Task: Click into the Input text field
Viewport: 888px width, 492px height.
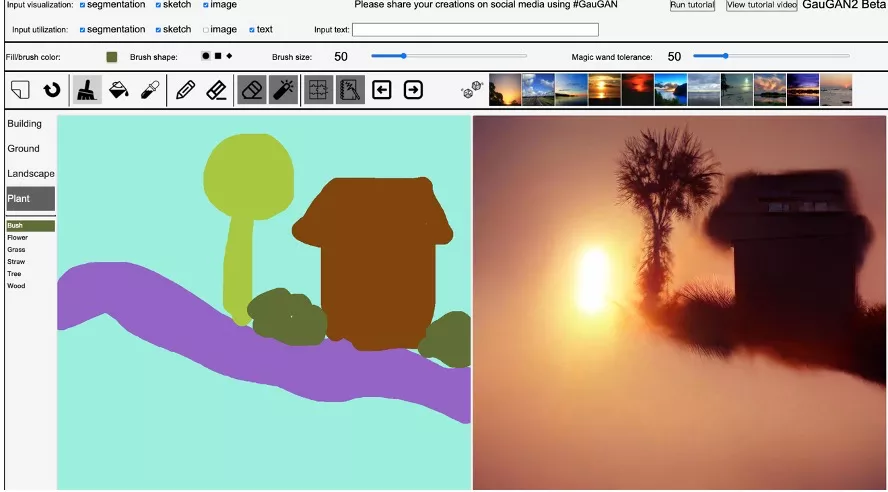Action: click(x=475, y=30)
